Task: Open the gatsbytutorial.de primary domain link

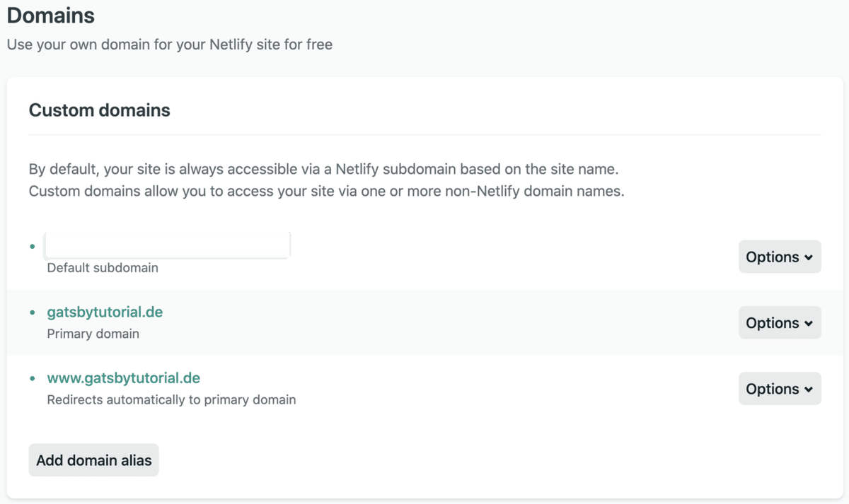Action: pos(105,312)
